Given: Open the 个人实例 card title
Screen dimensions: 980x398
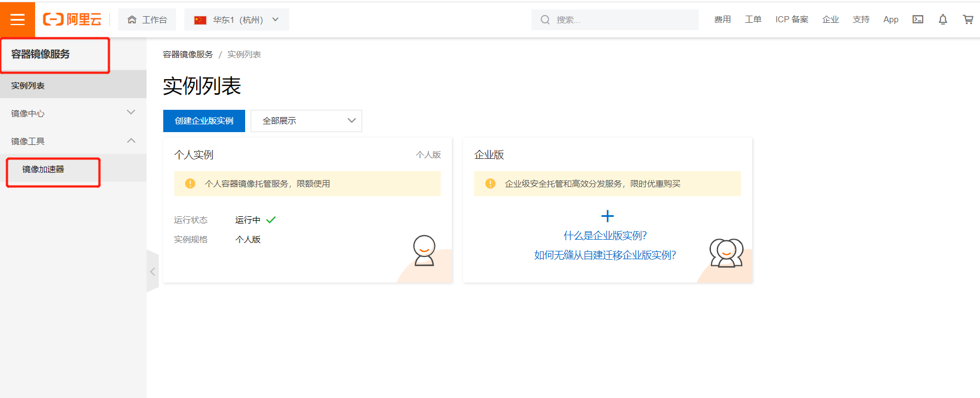Looking at the screenshot, I should [x=194, y=155].
